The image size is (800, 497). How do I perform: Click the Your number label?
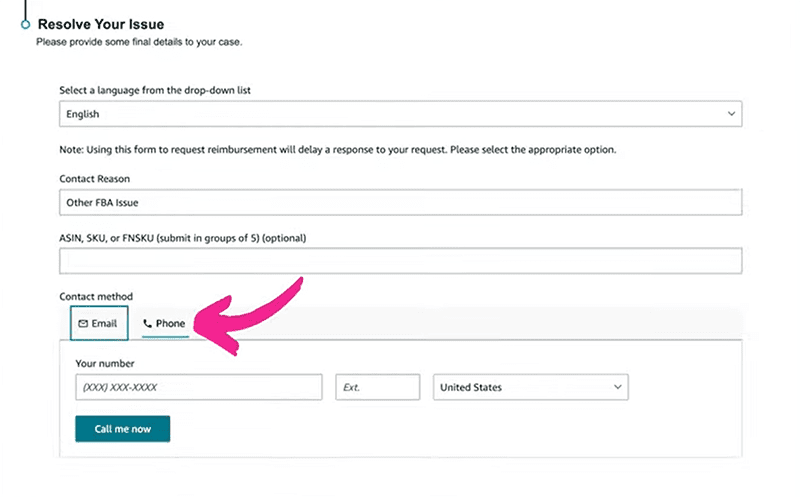coord(105,363)
